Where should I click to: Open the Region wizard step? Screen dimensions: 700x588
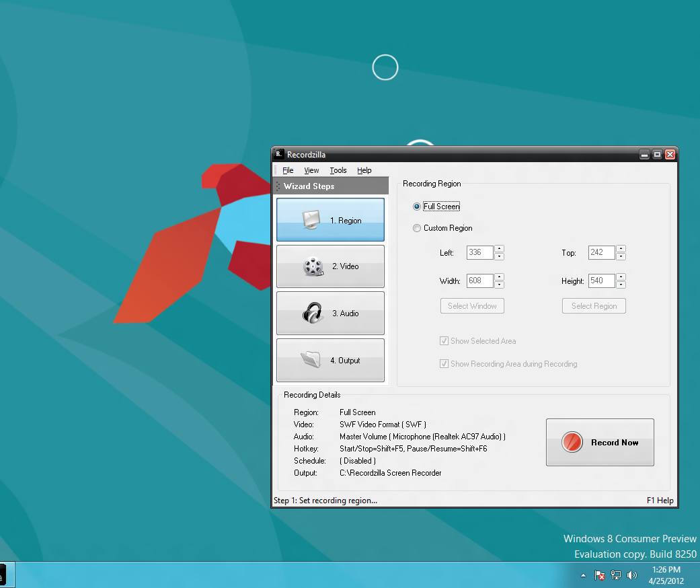coord(330,220)
